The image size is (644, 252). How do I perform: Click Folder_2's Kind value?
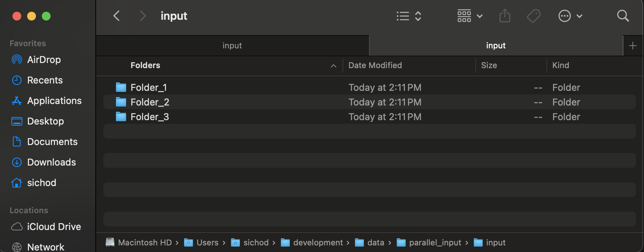coord(566,102)
